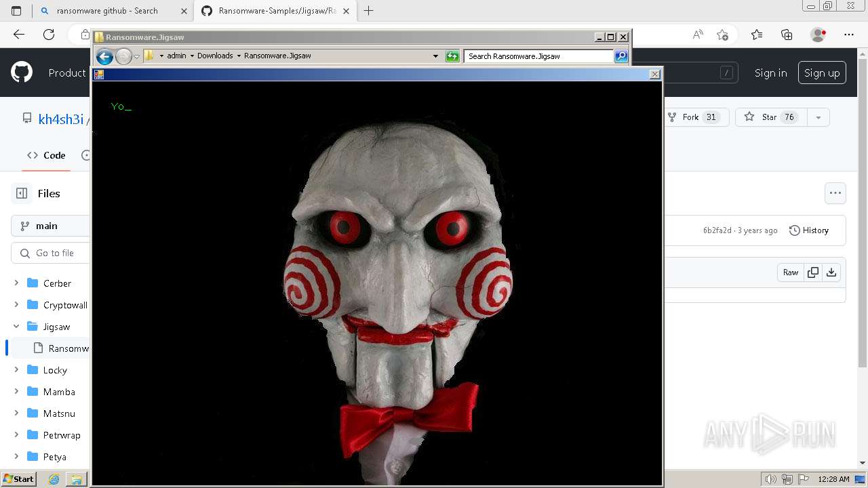The image size is (868, 488).
Task: Click the Sign in link
Action: pyautogui.click(x=771, y=73)
